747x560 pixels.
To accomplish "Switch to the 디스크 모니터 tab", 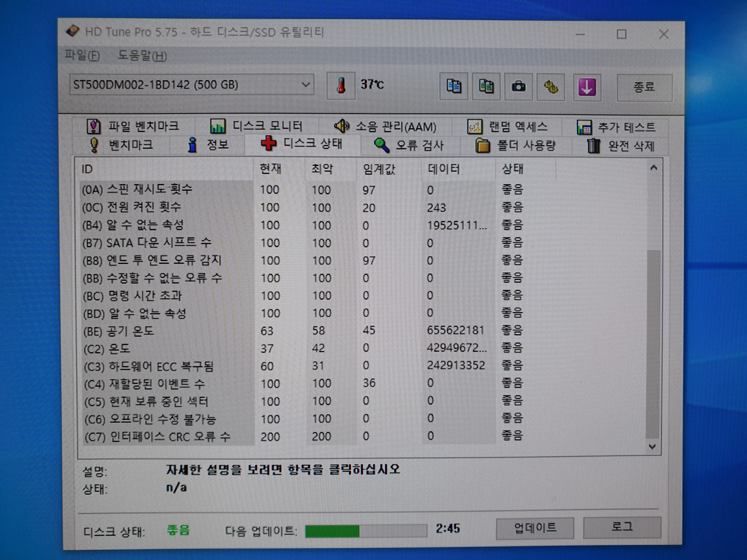I will pyautogui.click(x=256, y=126).
